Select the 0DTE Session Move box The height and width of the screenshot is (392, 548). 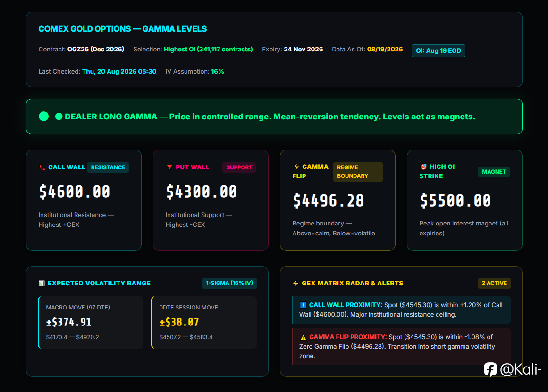(x=204, y=322)
